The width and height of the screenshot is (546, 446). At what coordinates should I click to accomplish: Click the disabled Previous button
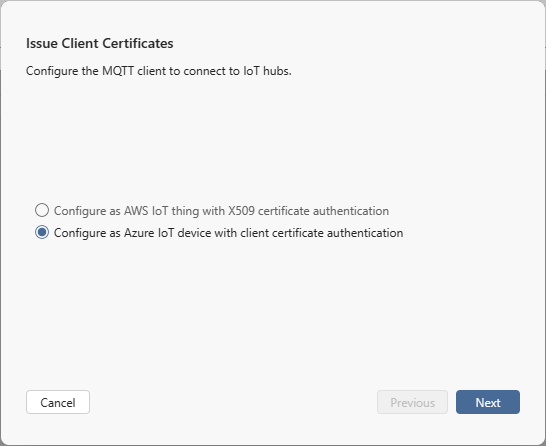click(412, 402)
